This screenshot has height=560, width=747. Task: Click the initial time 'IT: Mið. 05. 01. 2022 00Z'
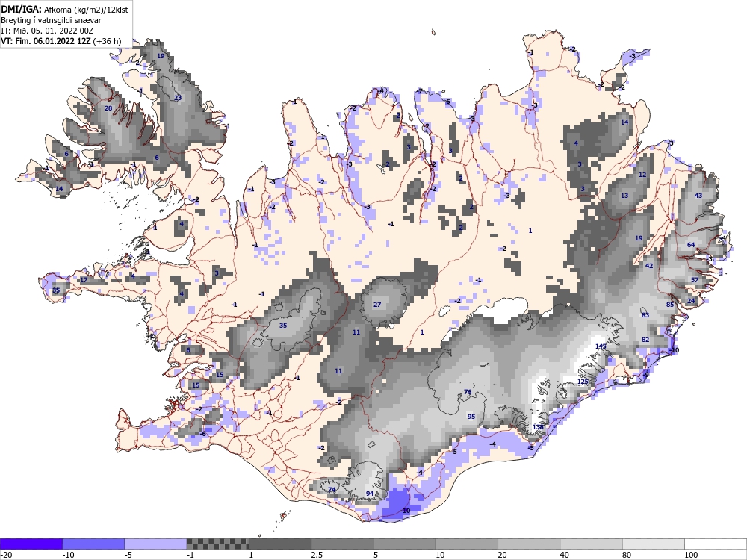pyautogui.click(x=47, y=31)
